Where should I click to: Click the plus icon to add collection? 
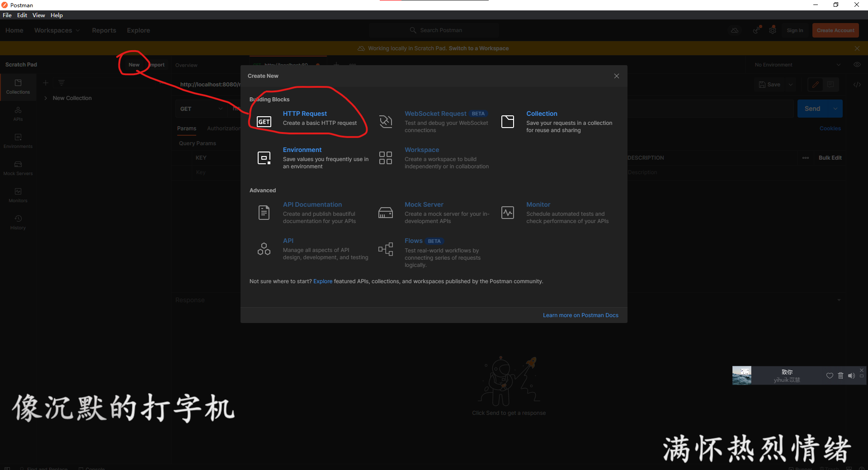point(46,83)
